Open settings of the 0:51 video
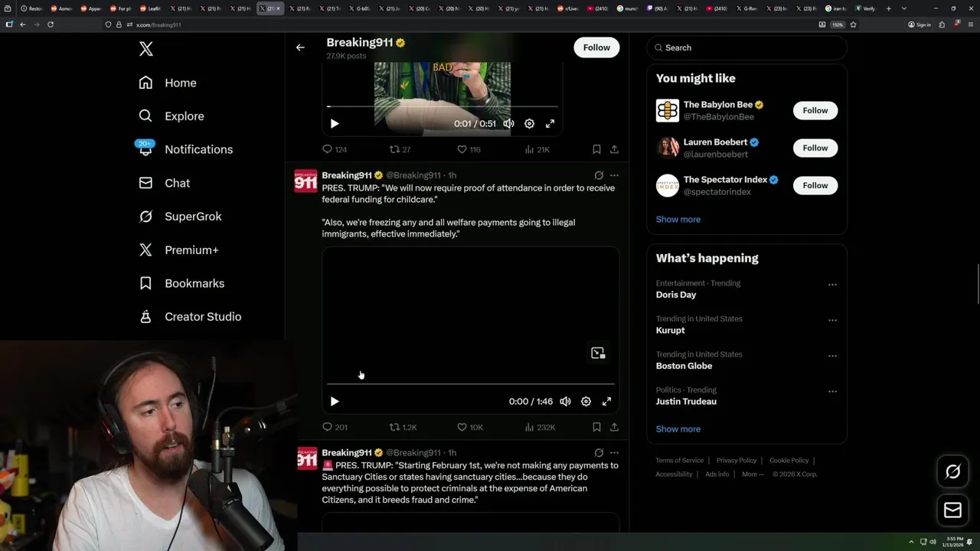 [x=529, y=123]
